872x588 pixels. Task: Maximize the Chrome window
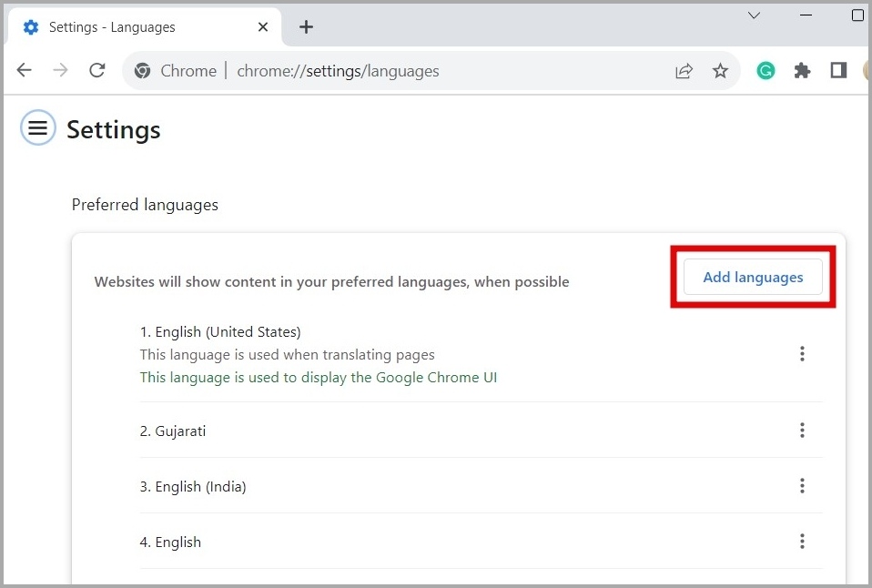pyautogui.click(x=858, y=15)
